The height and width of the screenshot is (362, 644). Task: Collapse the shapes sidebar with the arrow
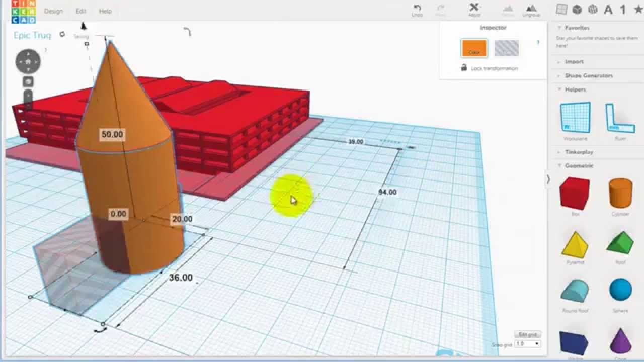point(548,179)
